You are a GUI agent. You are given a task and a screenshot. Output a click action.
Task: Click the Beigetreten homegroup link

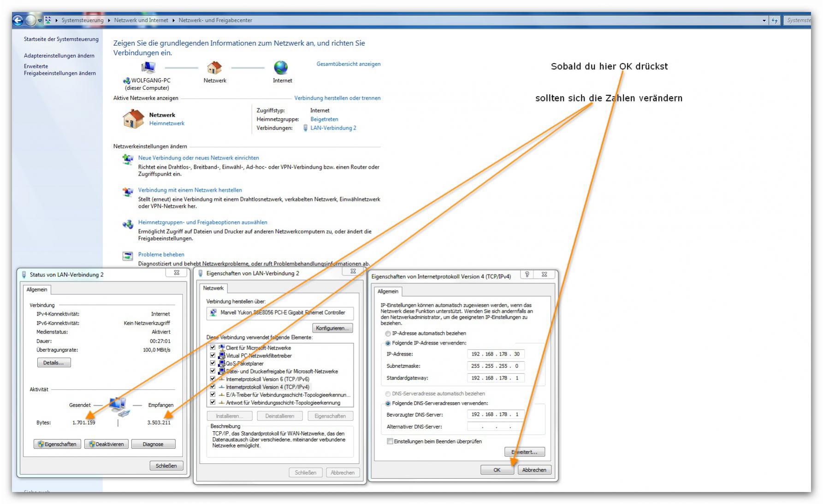(324, 119)
